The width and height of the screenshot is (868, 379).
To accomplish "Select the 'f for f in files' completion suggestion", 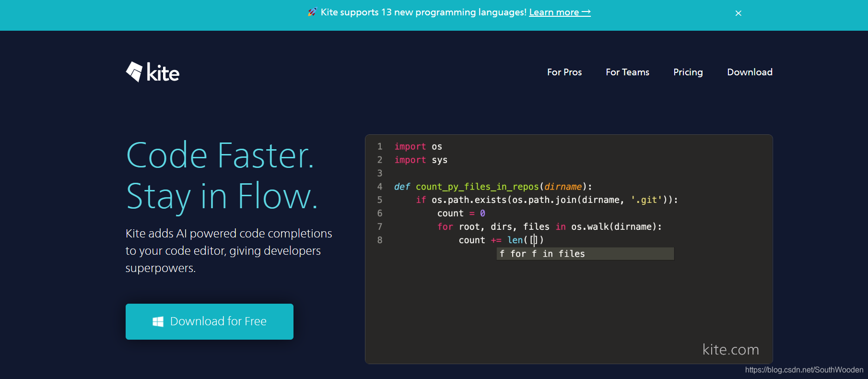I will (x=585, y=254).
